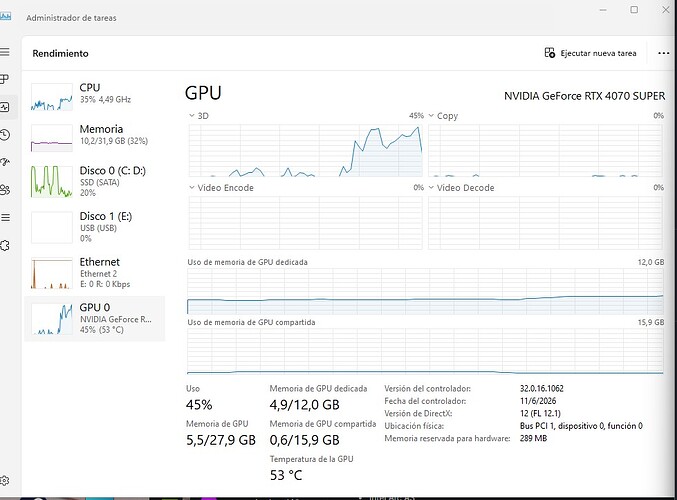Maximize the Task Manager window

[634, 9]
